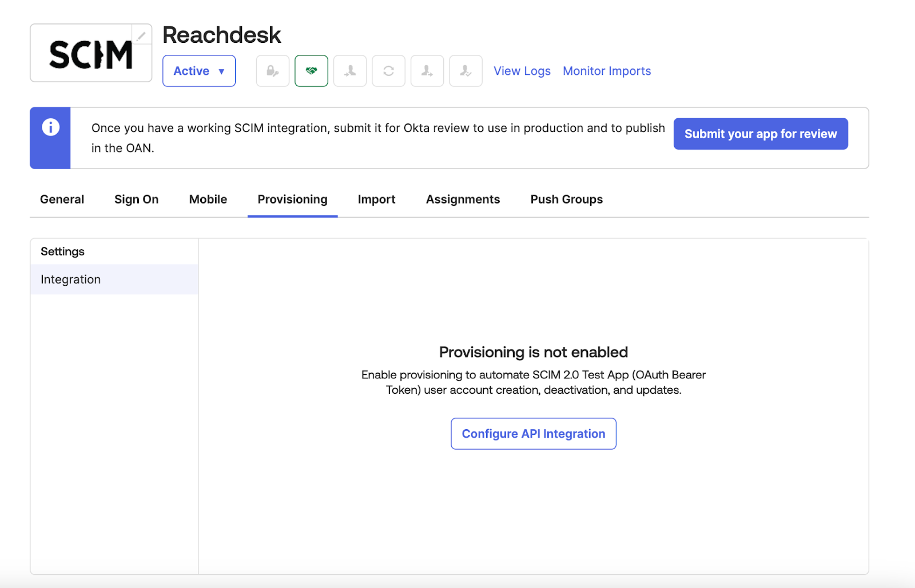Open the Active status dropdown
Image resolution: width=915 pixels, height=588 pixels.
pyautogui.click(x=198, y=70)
